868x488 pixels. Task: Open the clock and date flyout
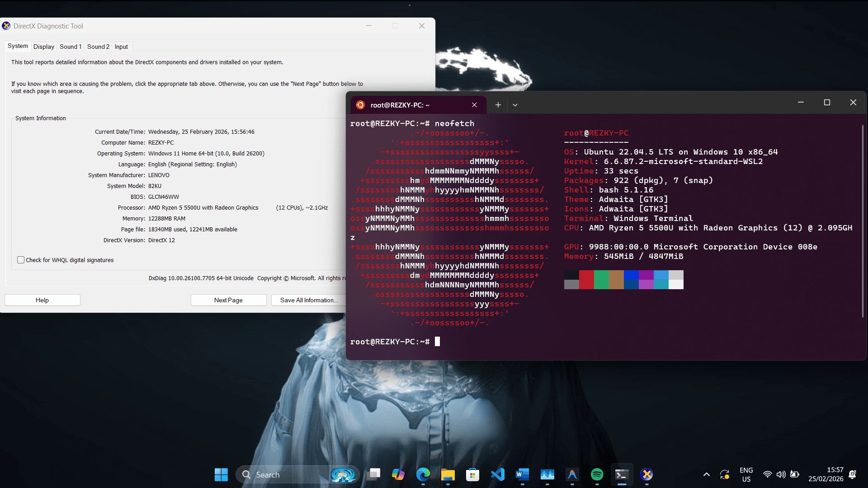[x=826, y=474]
